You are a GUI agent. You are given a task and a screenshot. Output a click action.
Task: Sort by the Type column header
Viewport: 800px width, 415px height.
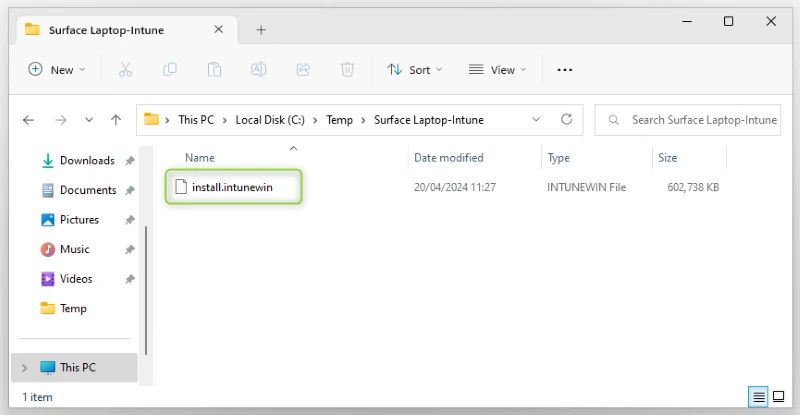[x=558, y=158]
